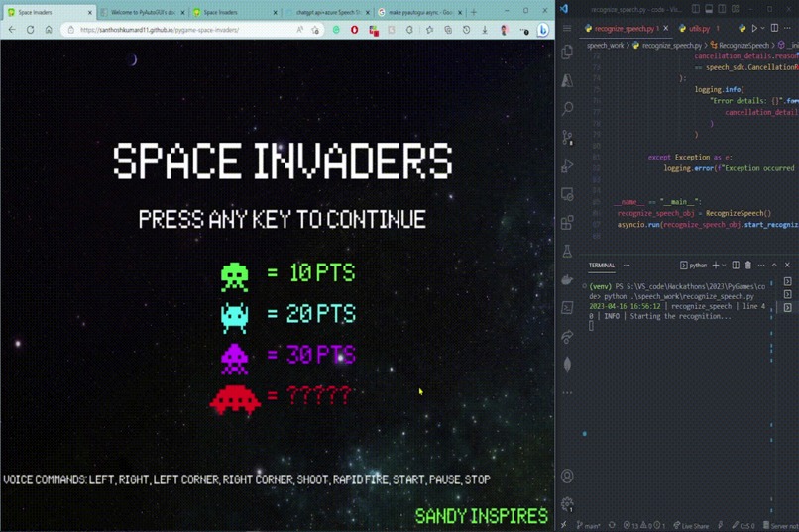
Task: Open the VS Code hamburger application menu
Action: coord(567,29)
